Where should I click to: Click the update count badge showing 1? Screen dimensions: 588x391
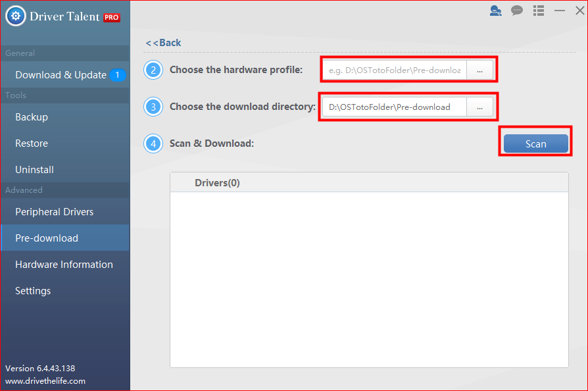coord(117,75)
